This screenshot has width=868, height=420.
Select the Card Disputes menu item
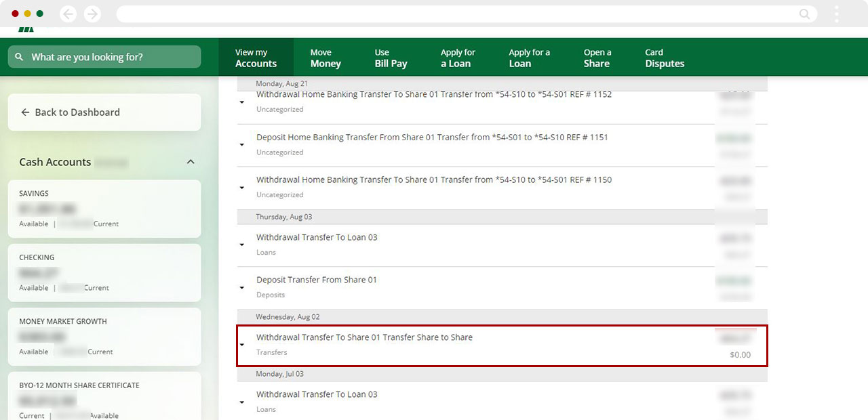click(664, 58)
